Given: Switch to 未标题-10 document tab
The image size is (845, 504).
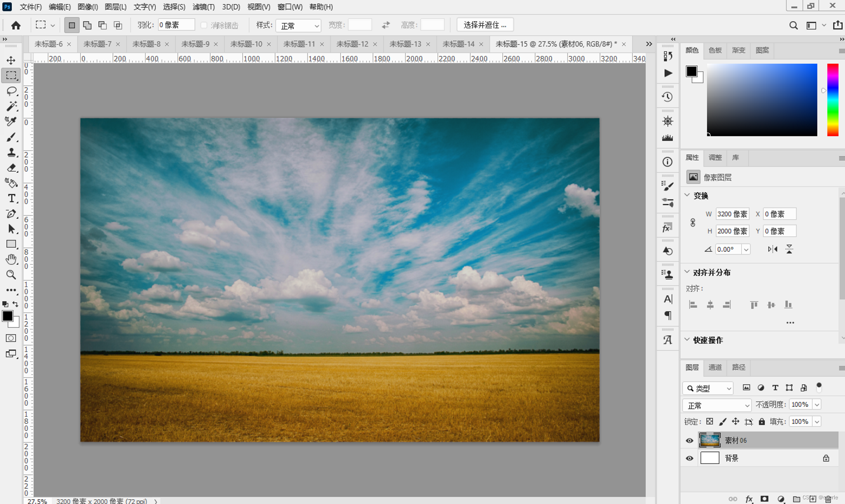Looking at the screenshot, I should point(246,44).
